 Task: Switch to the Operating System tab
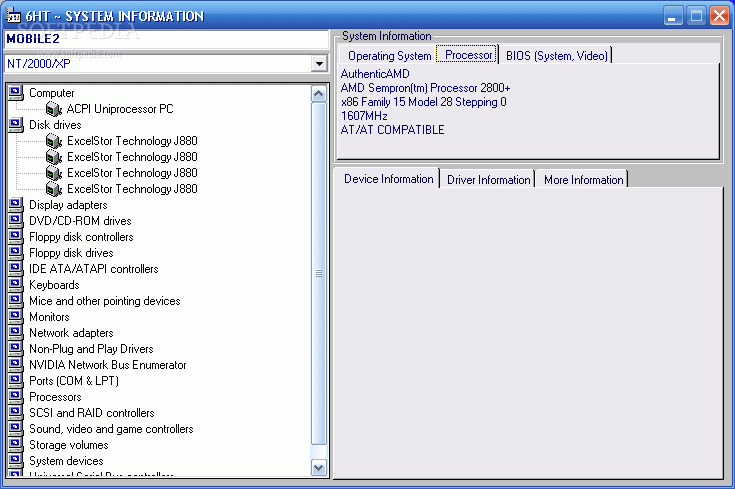click(x=389, y=56)
